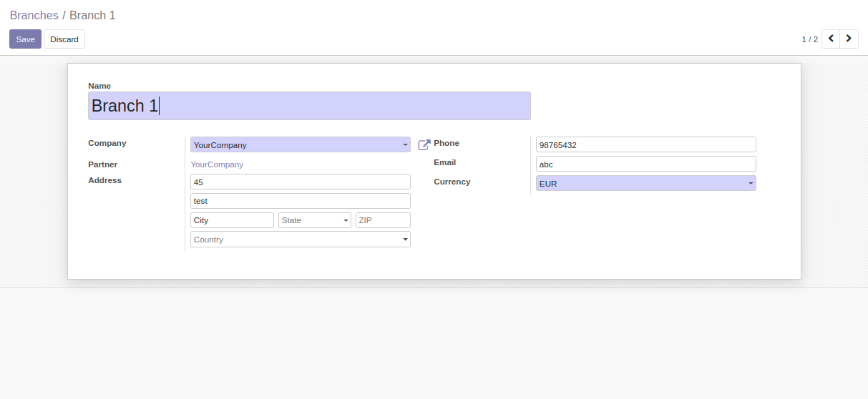868x399 pixels.
Task: Click the address street field with 45
Action: click(x=300, y=182)
